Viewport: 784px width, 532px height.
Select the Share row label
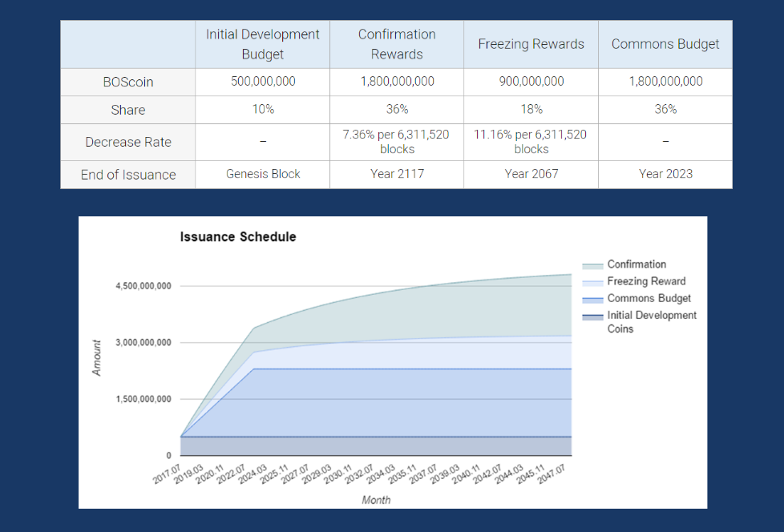click(128, 110)
